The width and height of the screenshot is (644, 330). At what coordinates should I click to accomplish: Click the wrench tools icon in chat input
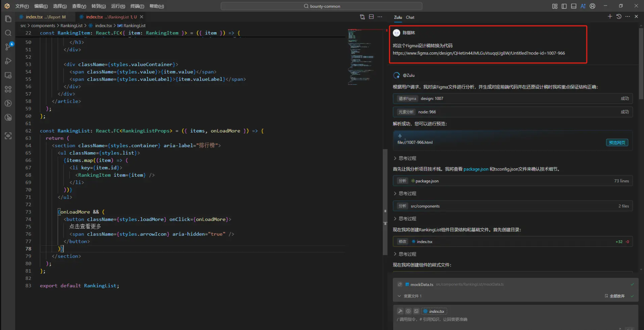coord(400,311)
